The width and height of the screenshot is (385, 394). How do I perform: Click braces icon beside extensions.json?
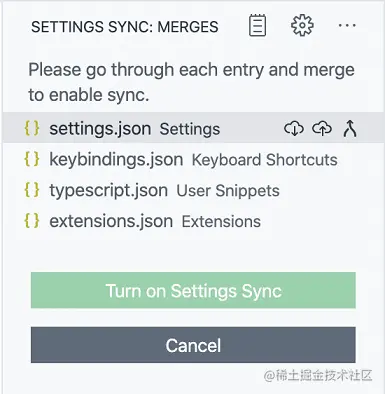[x=32, y=221]
